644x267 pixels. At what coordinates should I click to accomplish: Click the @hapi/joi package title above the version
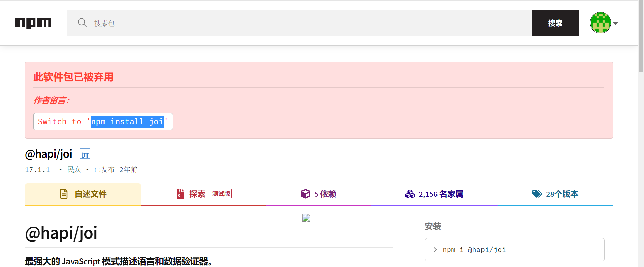click(48, 154)
